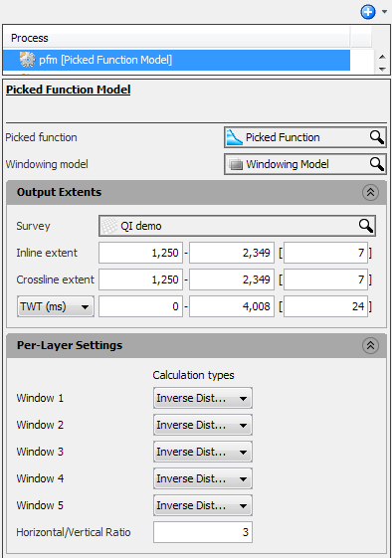Screen dimensions: 392x558
Task: Click process list scroll down arrow
Action: 382,69
